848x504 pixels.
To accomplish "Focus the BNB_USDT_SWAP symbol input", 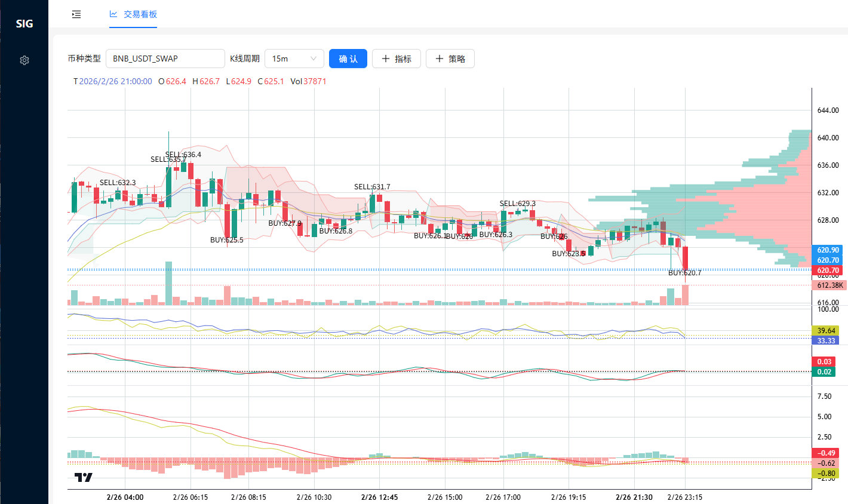I will pyautogui.click(x=165, y=59).
